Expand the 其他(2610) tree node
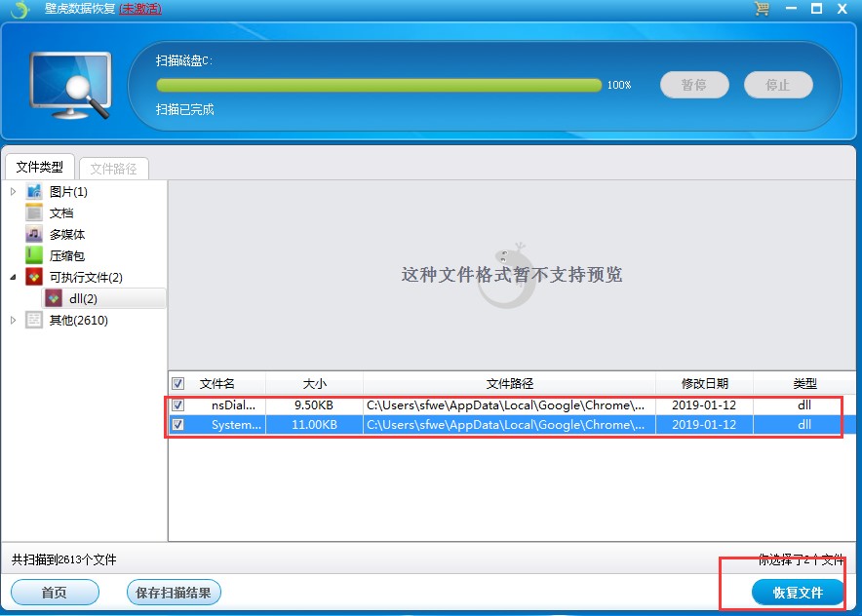 pos(12,320)
